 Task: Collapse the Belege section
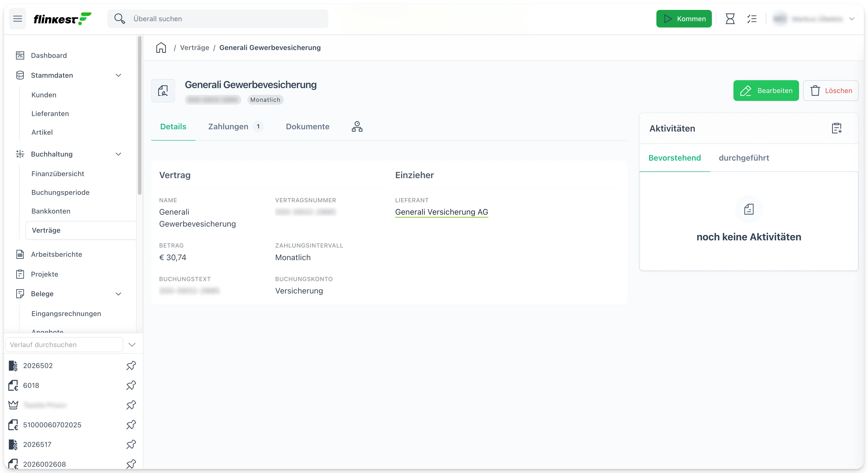coord(118,294)
